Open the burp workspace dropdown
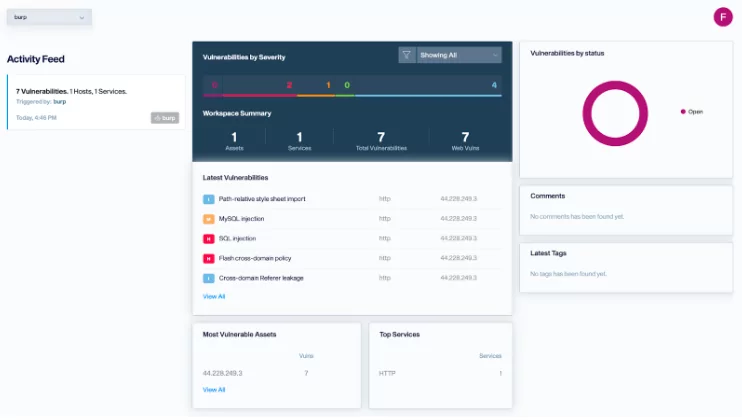Screen dimensions: 742x420 click(x=49, y=17)
